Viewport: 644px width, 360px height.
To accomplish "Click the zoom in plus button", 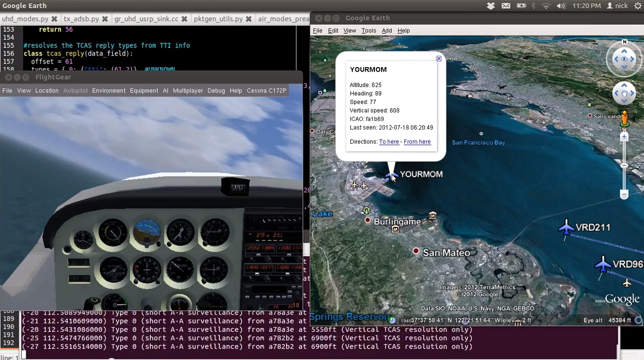I will [624, 137].
